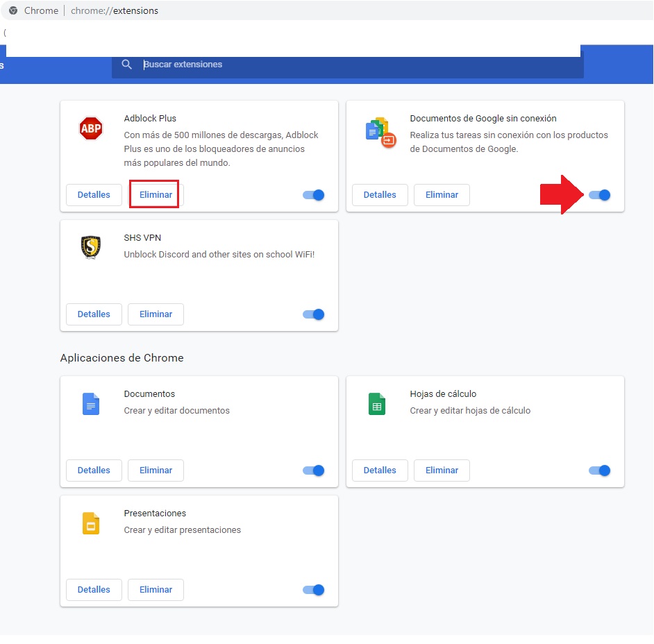
Task: Click the Aplicaciones de Chrome heading
Action: tap(121, 357)
